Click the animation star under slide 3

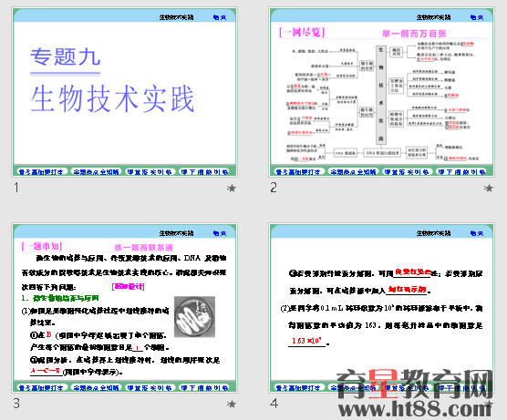point(232,404)
